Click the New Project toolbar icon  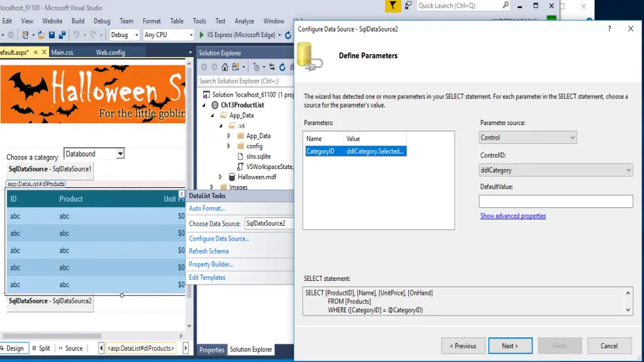coord(25,35)
